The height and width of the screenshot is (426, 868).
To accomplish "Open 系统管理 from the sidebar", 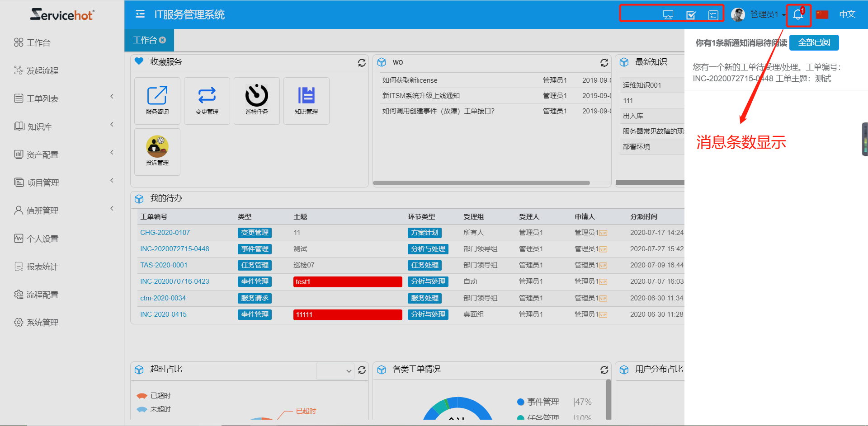I will click(42, 323).
